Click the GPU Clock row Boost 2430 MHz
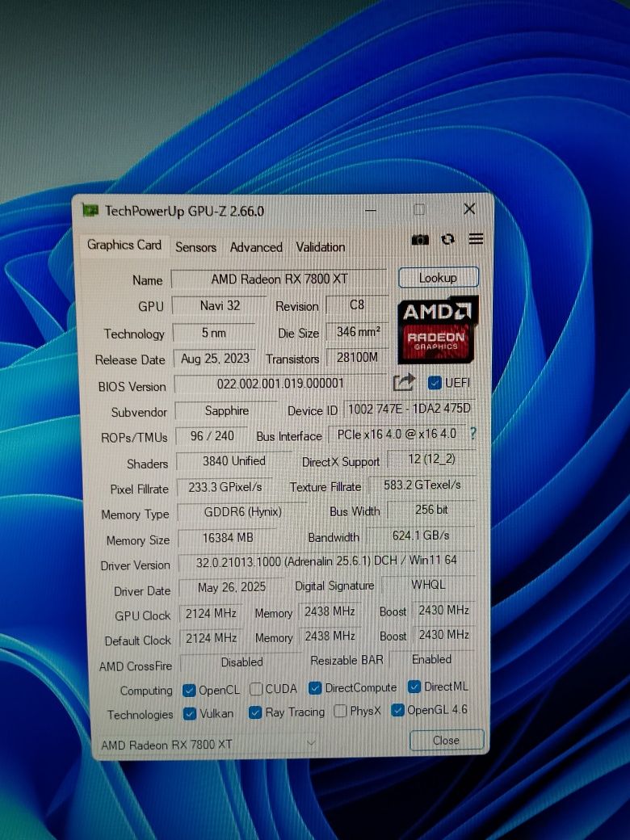Screen dimensions: 630x840 click(x=443, y=610)
